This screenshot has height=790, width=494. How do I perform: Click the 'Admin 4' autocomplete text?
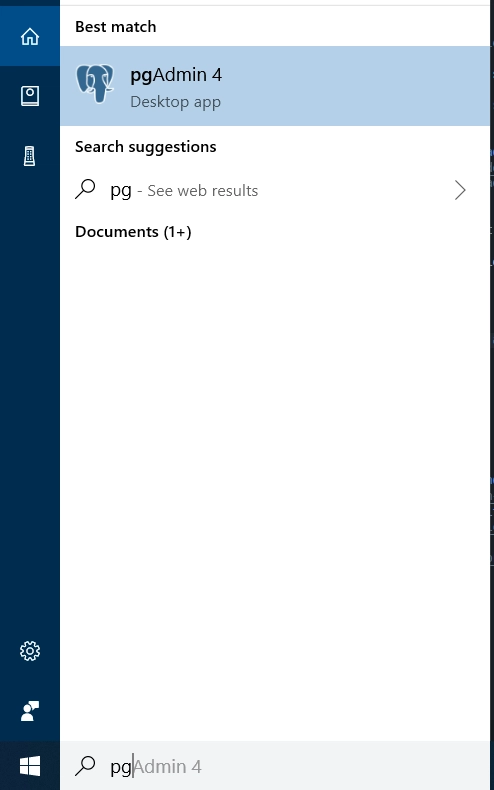[x=168, y=766]
